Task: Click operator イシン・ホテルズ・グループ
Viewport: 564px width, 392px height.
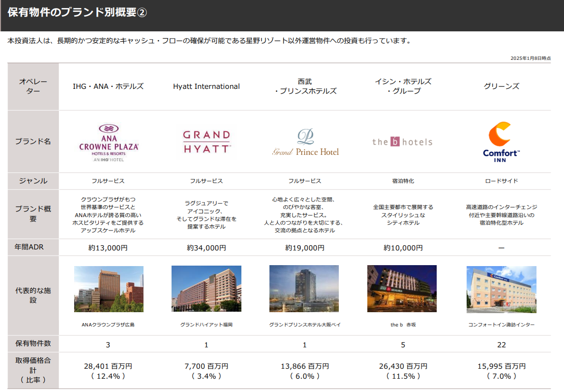Action: coord(403,86)
